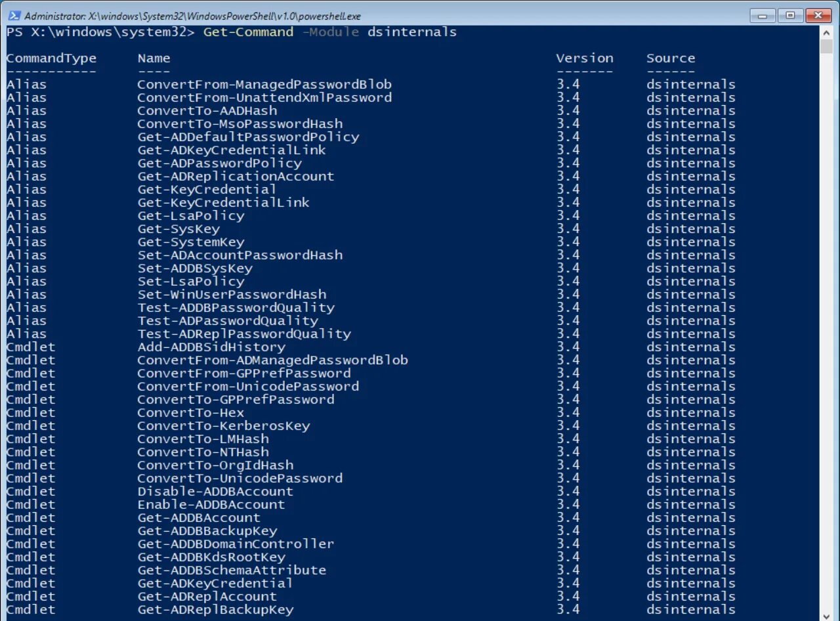Click ConvertFrom-ADManagedPasswordBlob cmdlet

tap(273, 360)
